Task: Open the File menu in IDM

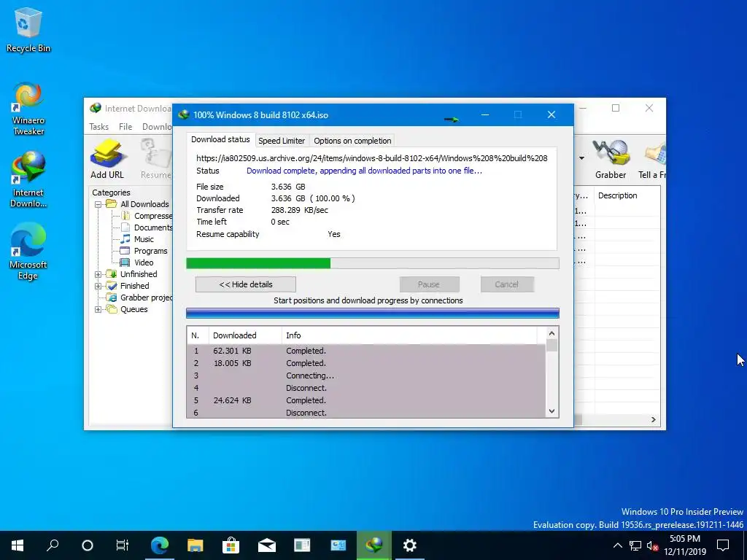Action: coord(125,127)
